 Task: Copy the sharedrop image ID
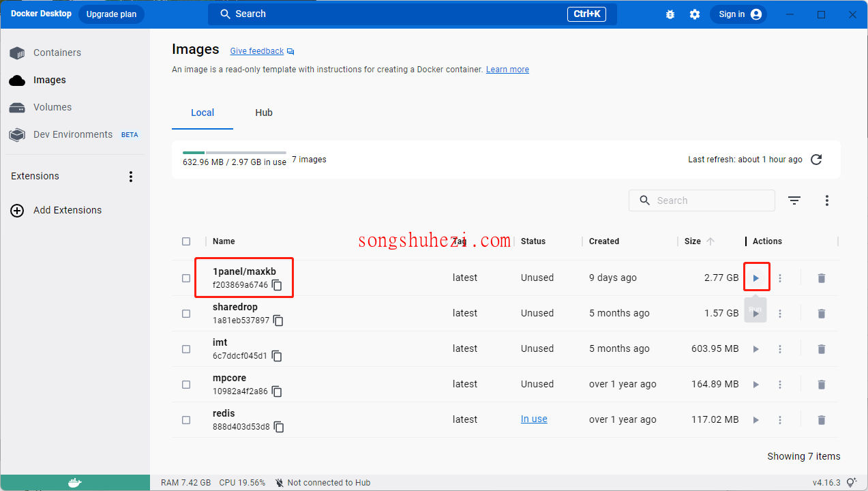[278, 321]
